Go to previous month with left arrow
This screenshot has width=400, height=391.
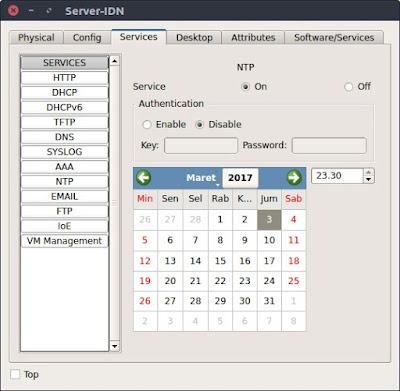(144, 177)
